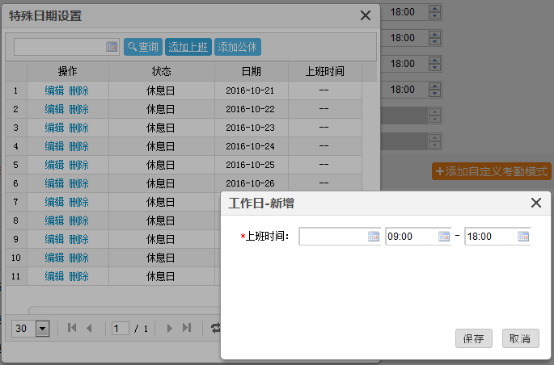Close the 特殊日期设置 dialog
This screenshot has width=554, height=366.
[365, 16]
